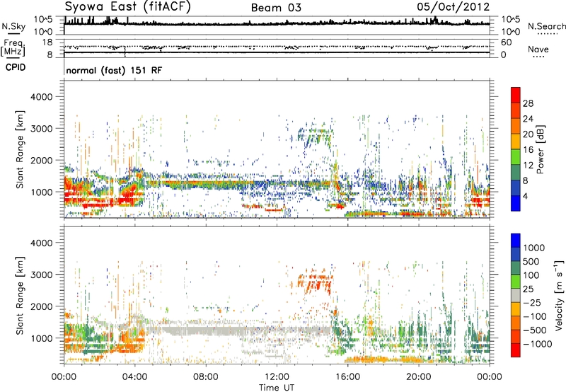Click the "Velocity [m s⁻¹]" colorbar label
Image resolution: width=566 pixels, height=392 pixels.
point(558,295)
